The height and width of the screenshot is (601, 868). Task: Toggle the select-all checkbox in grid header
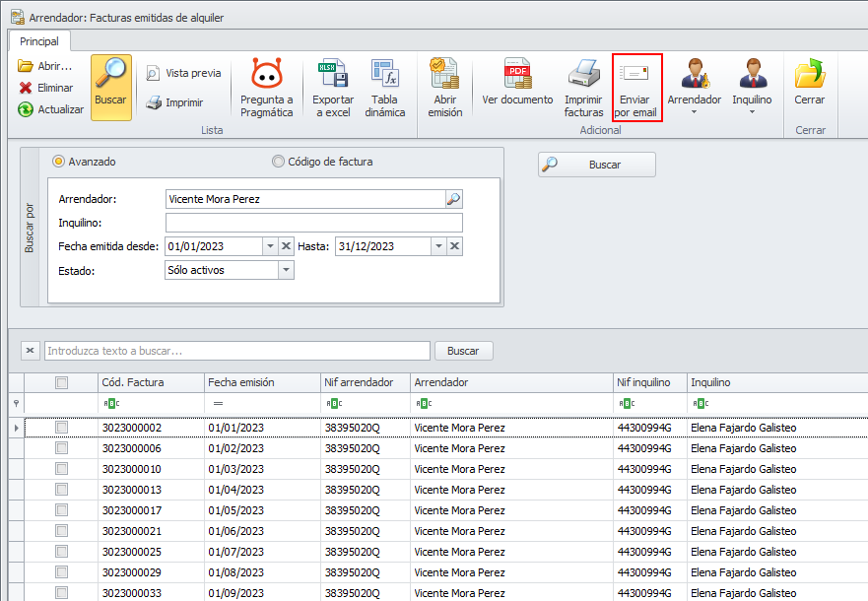[x=62, y=382]
